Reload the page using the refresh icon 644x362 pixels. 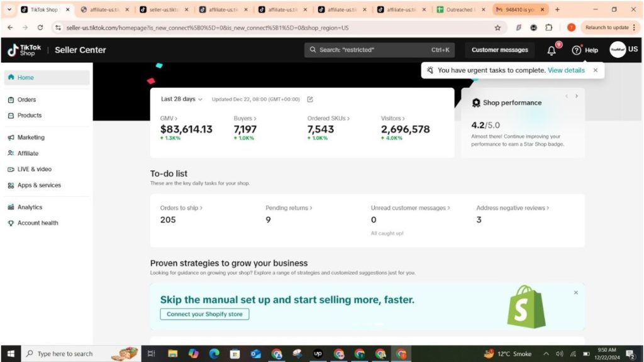(40, 28)
